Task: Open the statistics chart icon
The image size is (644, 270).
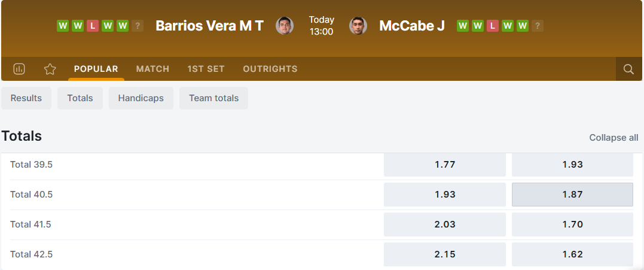Action: pyautogui.click(x=19, y=69)
